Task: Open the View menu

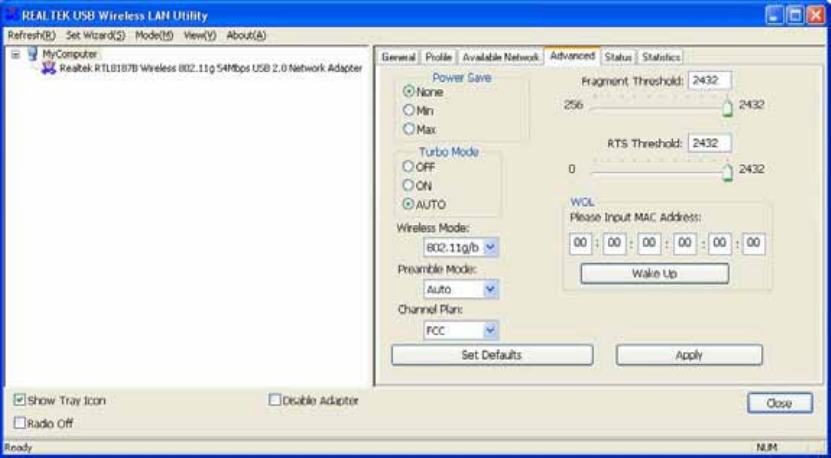Action: [x=200, y=36]
